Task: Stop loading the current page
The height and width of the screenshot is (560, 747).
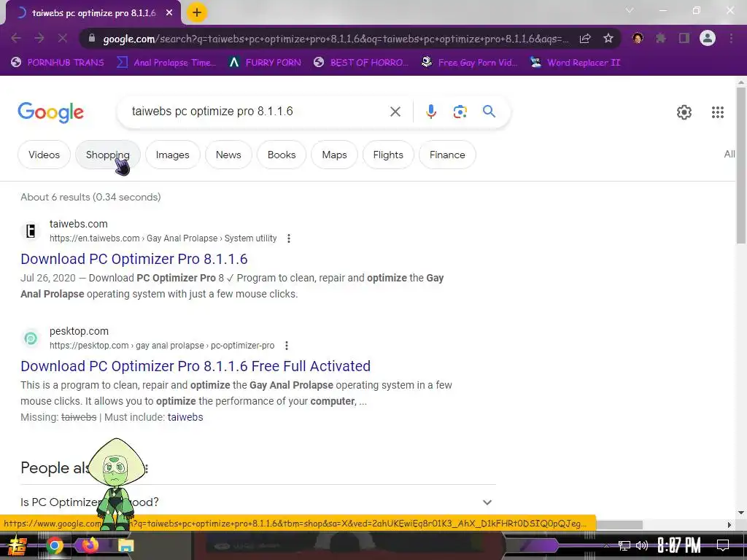Action: [x=63, y=39]
